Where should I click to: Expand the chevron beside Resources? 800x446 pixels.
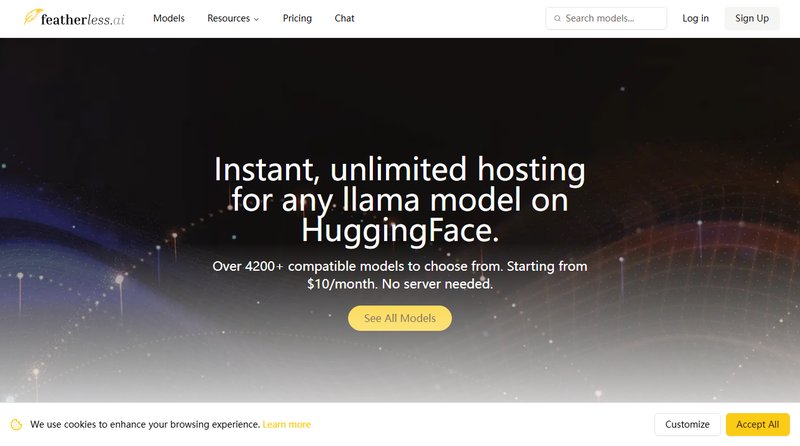pos(256,19)
